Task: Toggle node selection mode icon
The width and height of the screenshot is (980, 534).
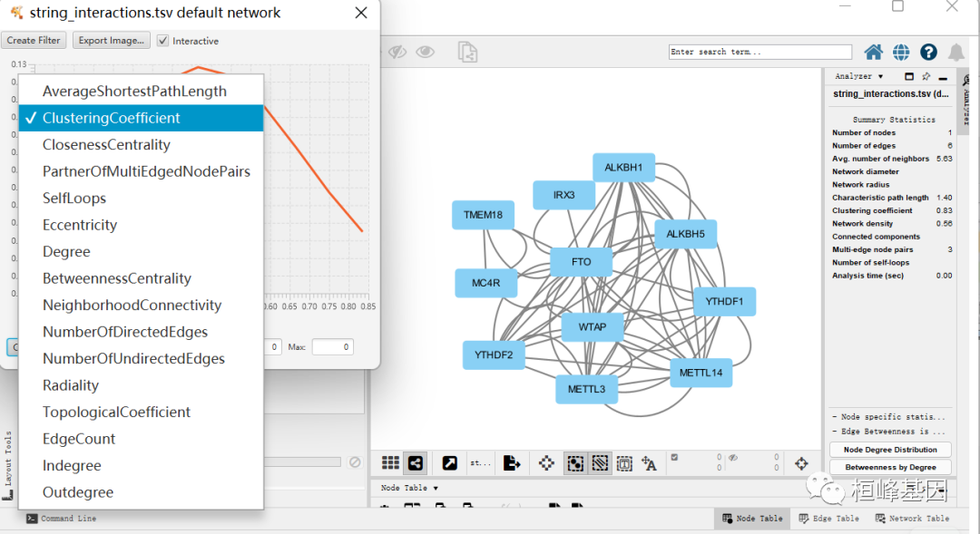Action: (575, 463)
